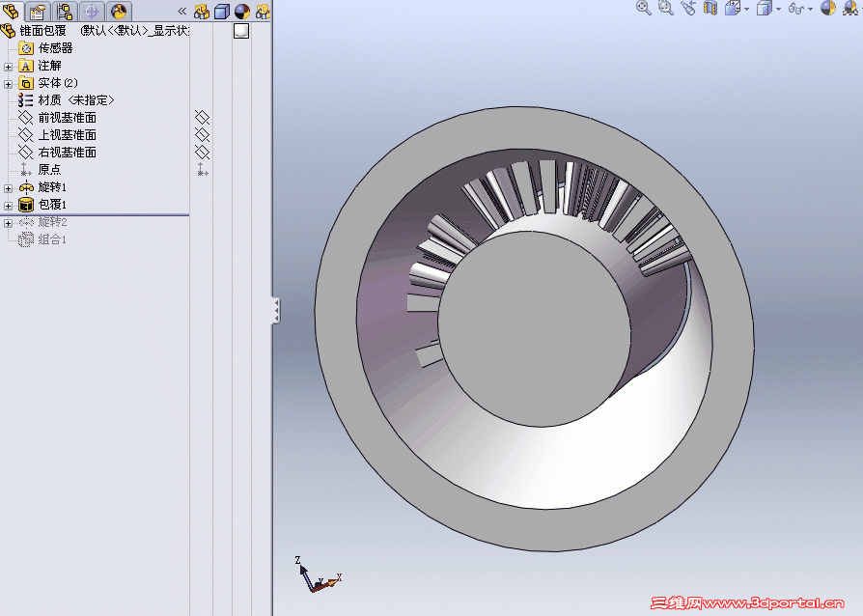Click the Previous View icon
Screen dimensions: 863x616
tap(688, 8)
